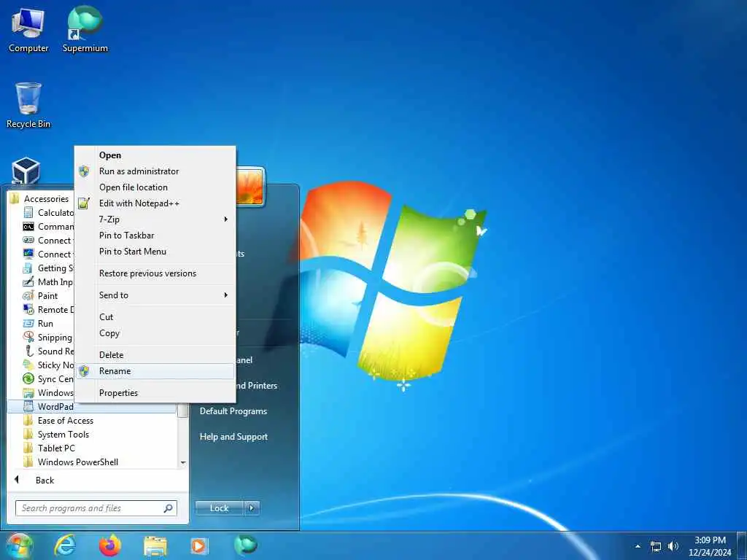Viewport: 747px width, 560px height.
Task: Choose Pin to Start Menu
Action: (155, 252)
